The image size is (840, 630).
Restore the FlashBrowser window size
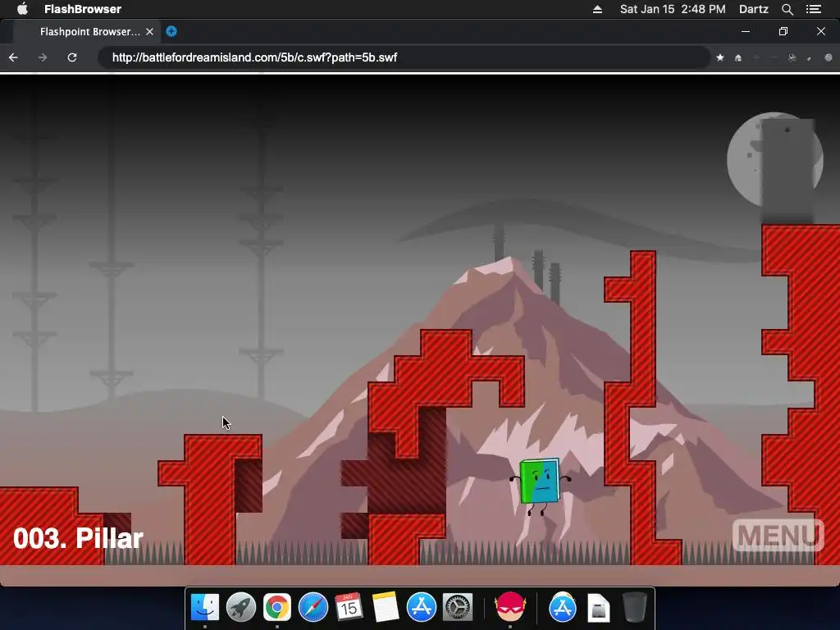[x=783, y=32]
